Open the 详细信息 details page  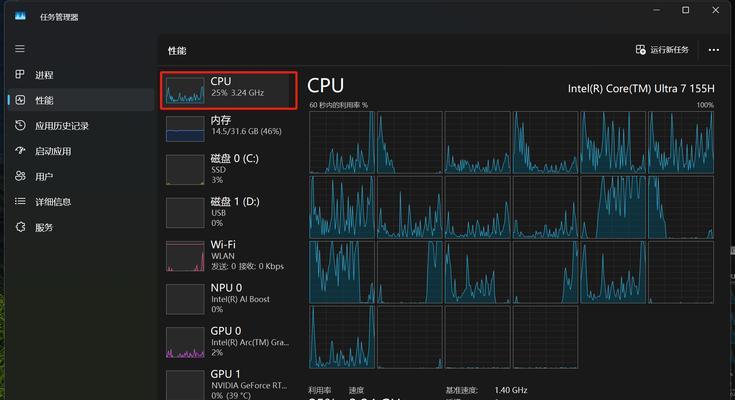53,202
